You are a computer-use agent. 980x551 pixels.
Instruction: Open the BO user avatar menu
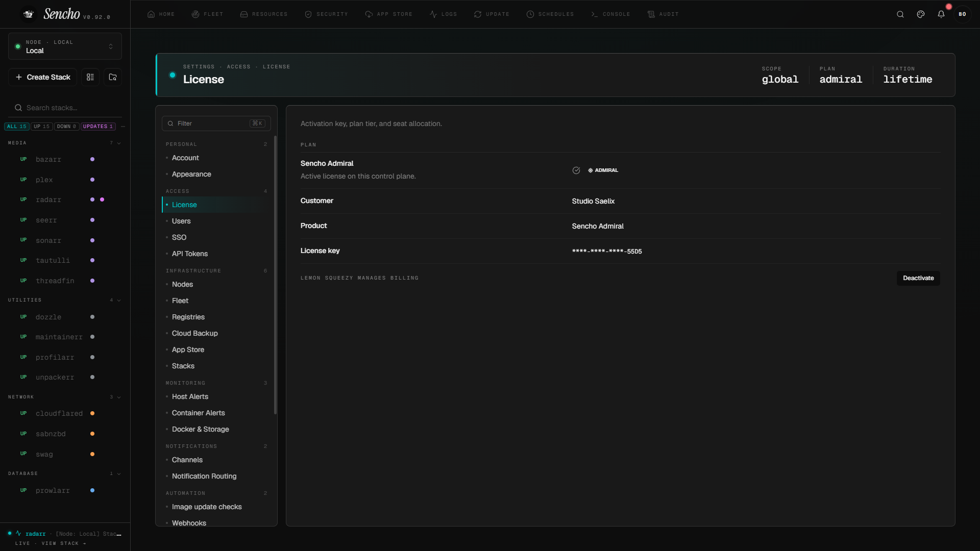coord(962,14)
